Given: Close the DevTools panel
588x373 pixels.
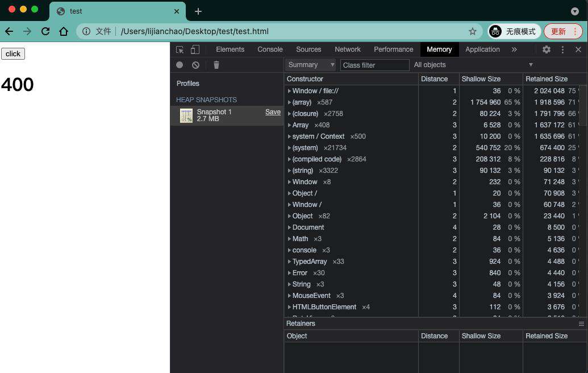Looking at the screenshot, I should pos(578,49).
